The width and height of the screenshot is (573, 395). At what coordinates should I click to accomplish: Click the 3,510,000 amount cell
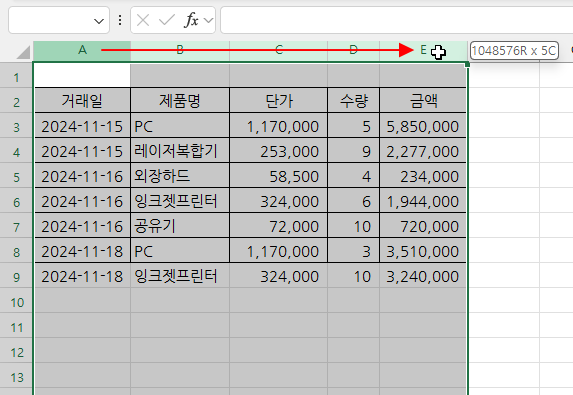tap(423, 251)
